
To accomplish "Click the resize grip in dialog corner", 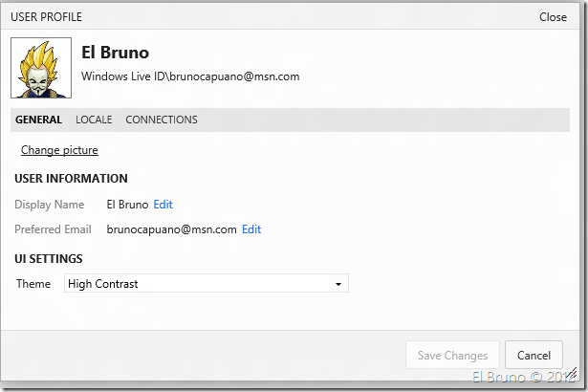I will (x=570, y=376).
